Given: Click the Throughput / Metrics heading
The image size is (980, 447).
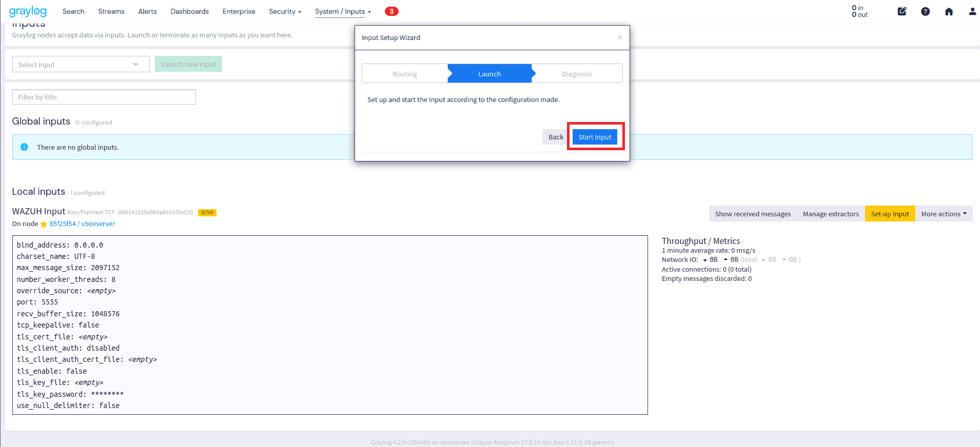Looking at the screenshot, I should [701, 241].
